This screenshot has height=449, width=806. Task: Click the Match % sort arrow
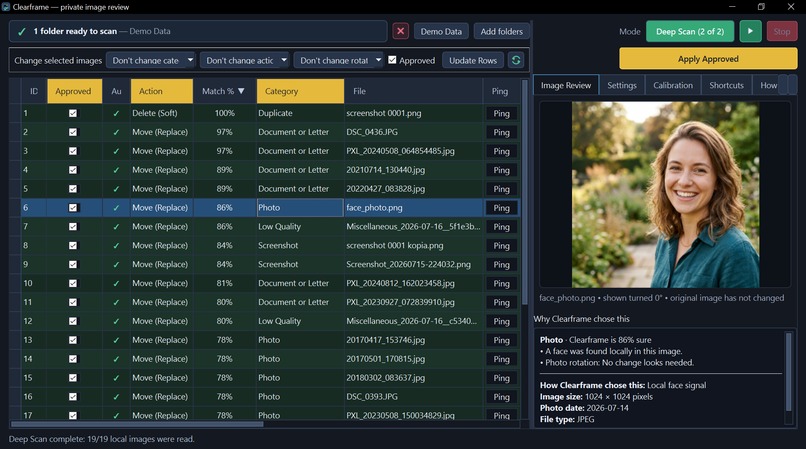coord(241,91)
